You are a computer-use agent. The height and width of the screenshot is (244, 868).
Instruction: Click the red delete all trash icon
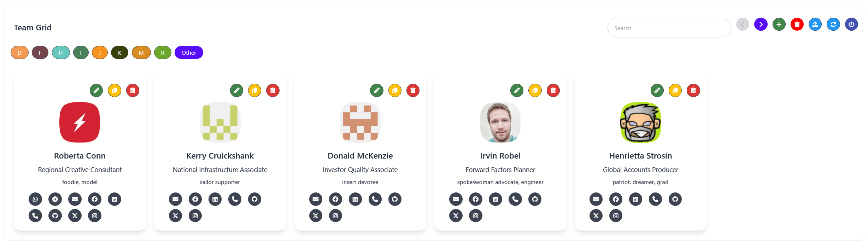point(797,24)
